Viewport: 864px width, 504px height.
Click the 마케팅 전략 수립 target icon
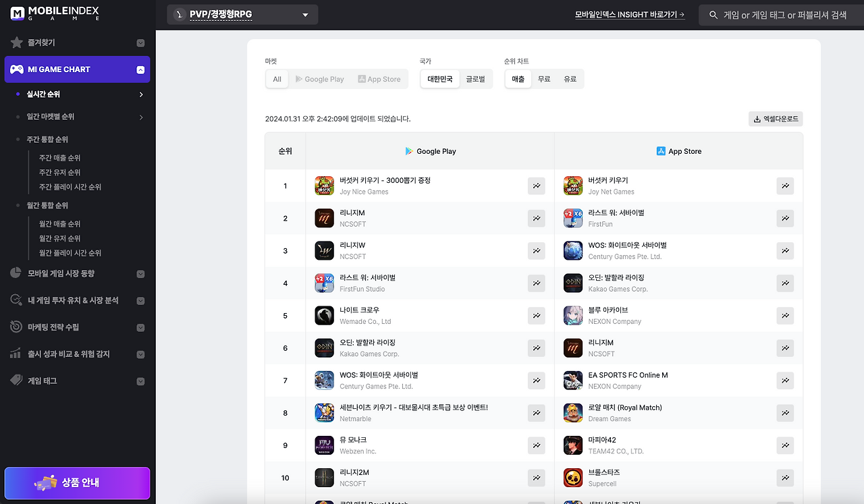(17, 327)
